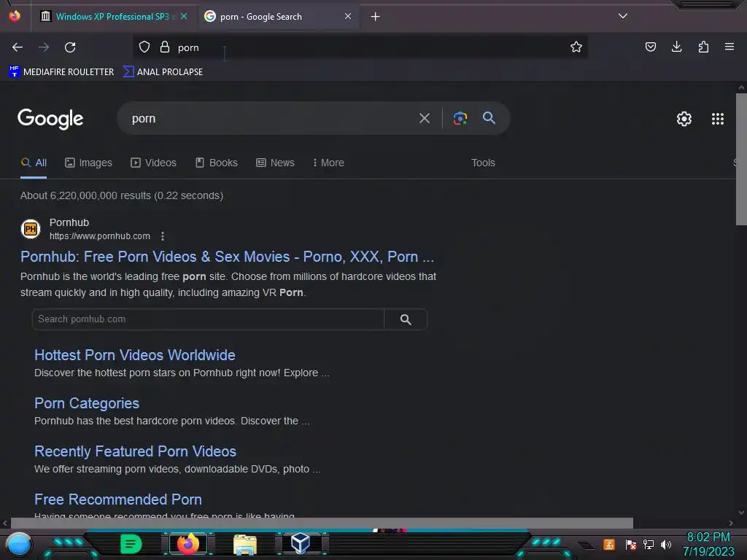This screenshot has width=747, height=560.
Task: Switch to Books results tab
Action: tap(216, 163)
